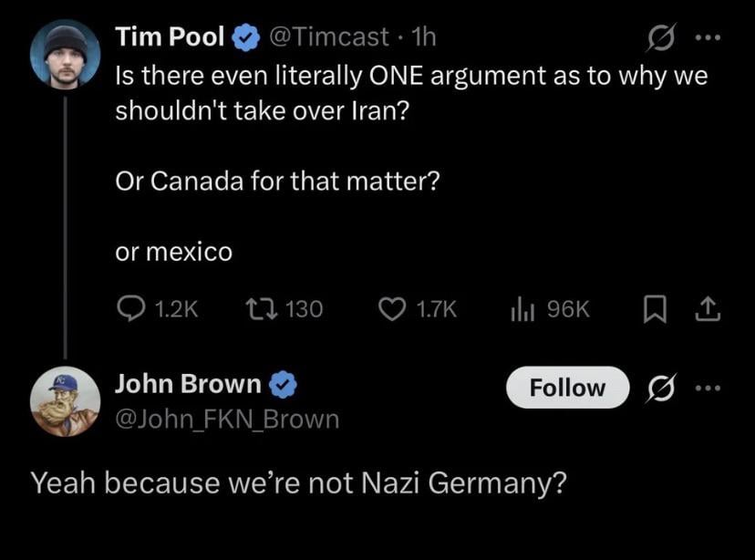
Task: View analytics for the 96K views
Action: [521, 309]
